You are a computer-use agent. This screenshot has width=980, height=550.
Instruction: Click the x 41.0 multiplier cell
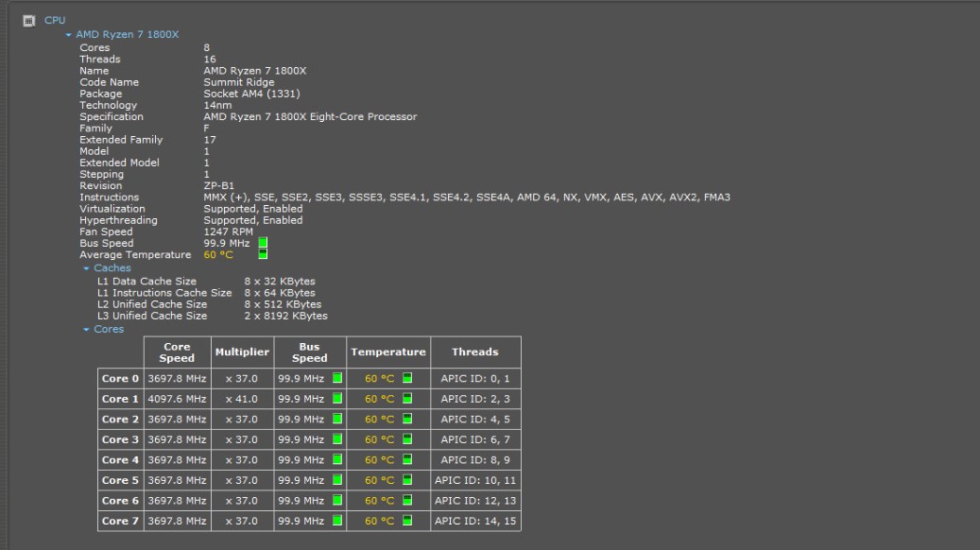tap(242, 399)
